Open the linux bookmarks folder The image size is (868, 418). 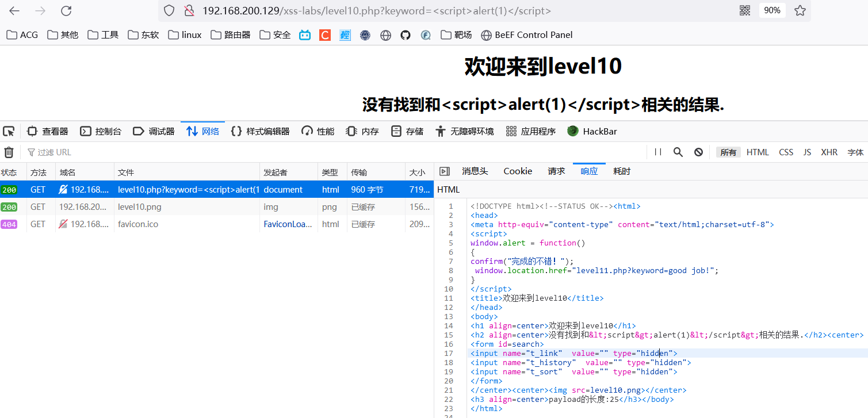[x=185, y=35]
